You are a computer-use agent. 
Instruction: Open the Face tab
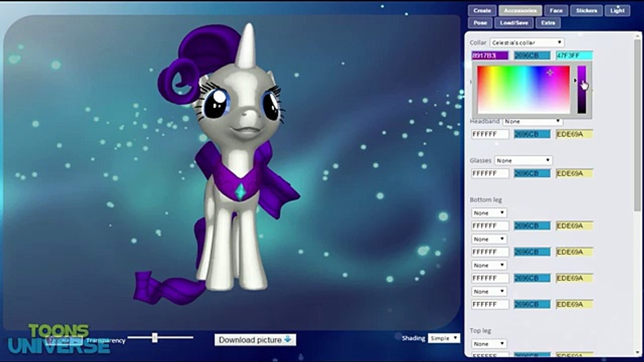point(556,11)
